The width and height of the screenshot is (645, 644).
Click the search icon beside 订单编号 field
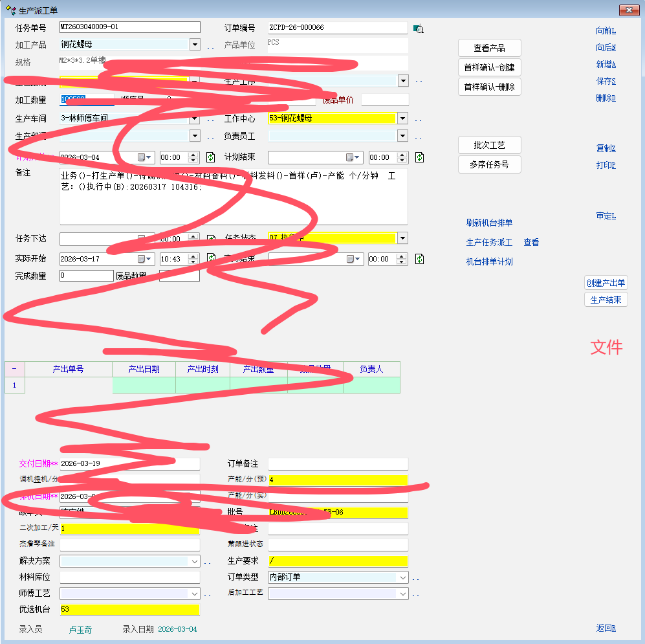tap(418, 28)
